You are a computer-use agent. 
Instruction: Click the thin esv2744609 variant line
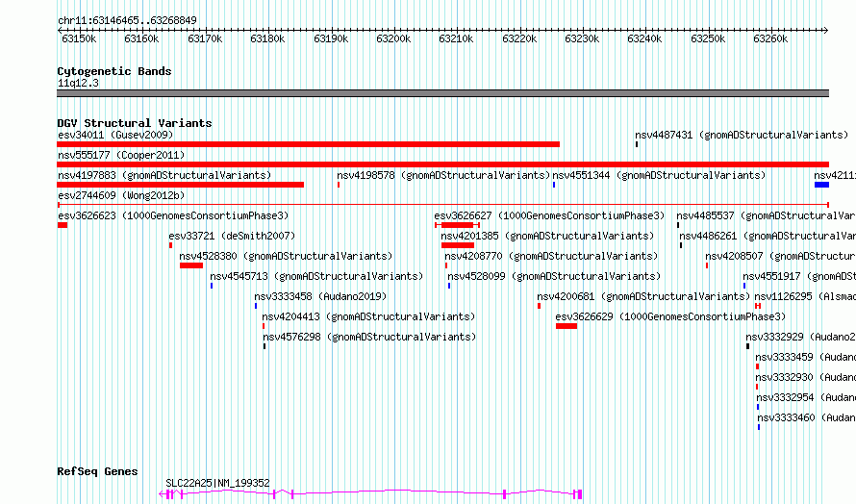[x=442, y=205]
